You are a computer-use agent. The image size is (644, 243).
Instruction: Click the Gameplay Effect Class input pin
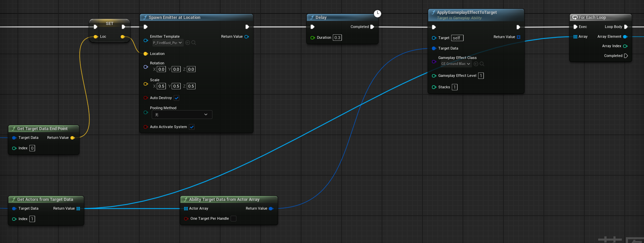point(434,61)
